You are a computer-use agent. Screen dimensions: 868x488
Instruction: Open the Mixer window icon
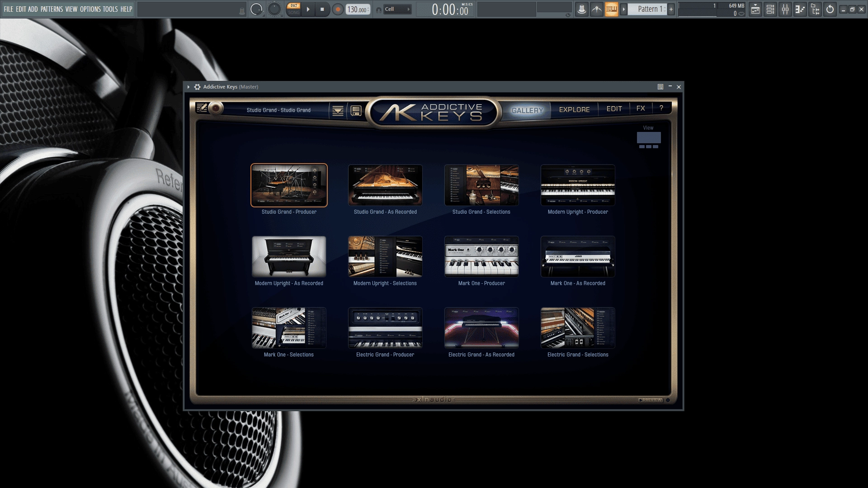click(785, 9)
